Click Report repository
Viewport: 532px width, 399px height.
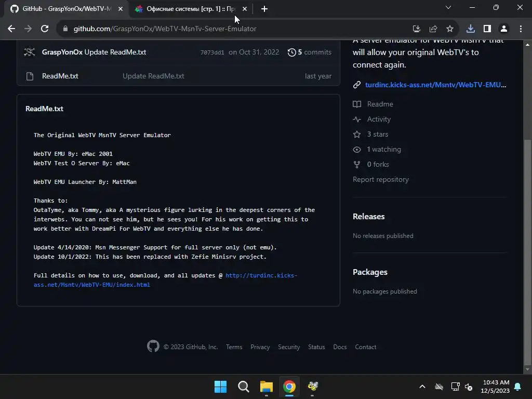381,179
